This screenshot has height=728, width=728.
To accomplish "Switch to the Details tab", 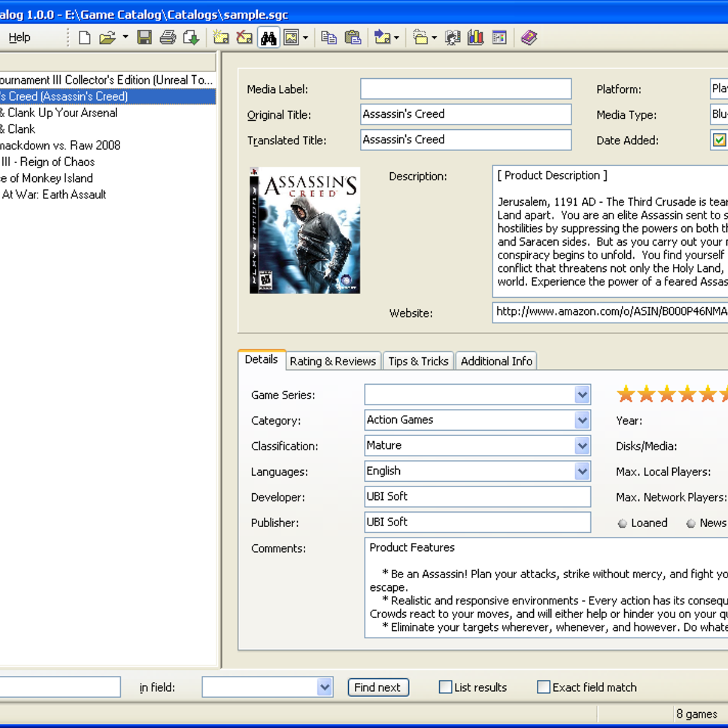I will coord(261,359).
